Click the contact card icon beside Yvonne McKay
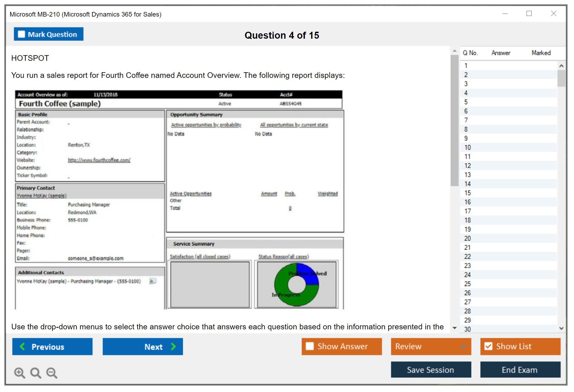This screenshot has width=574, height=392. [x=153, y=281]
